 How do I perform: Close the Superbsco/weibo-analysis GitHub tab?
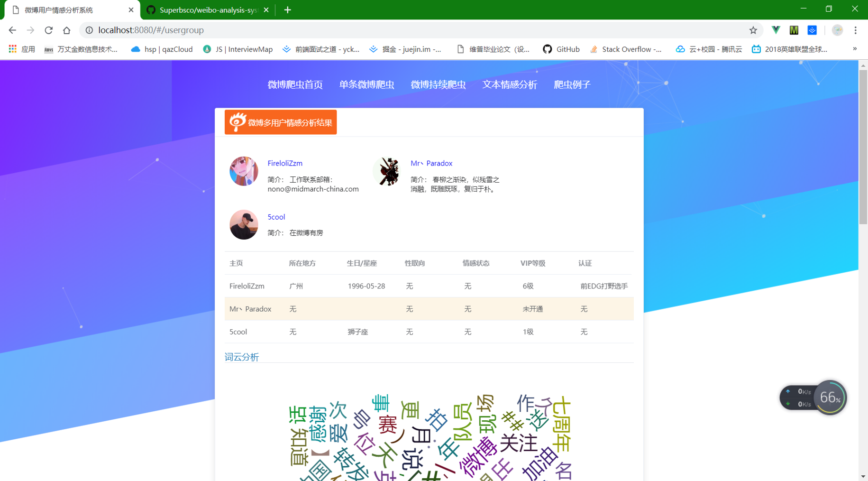pyautogui.click(x=266, y=10)
